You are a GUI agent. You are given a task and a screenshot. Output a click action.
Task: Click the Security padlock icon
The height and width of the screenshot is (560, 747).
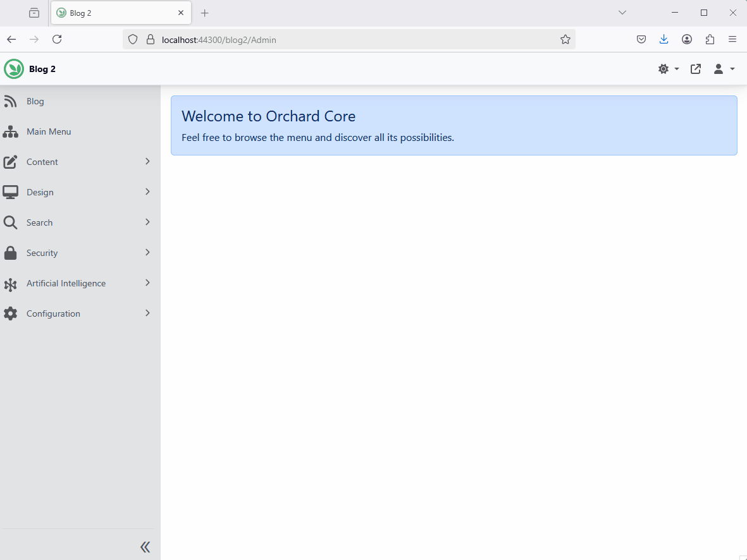pos(11,252)
